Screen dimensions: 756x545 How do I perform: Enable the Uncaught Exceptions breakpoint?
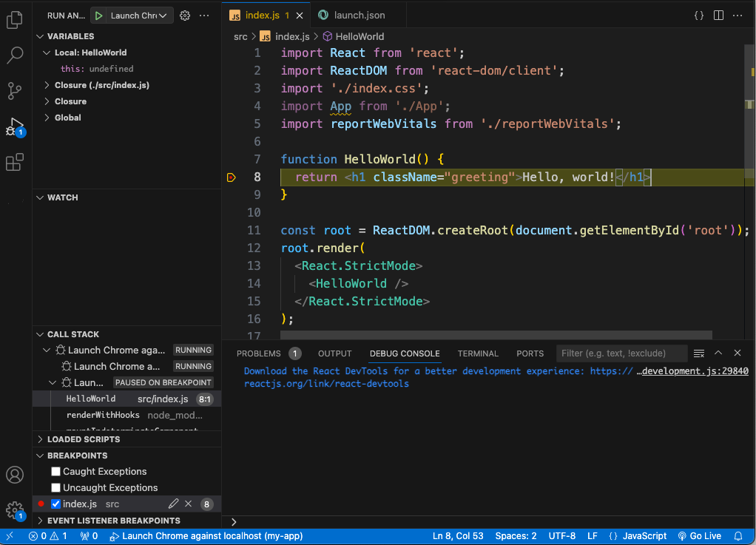point(55,487)
